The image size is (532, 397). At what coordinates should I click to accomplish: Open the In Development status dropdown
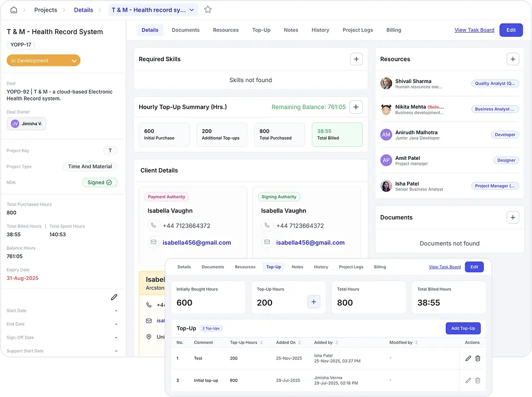[x=44, y=60]
